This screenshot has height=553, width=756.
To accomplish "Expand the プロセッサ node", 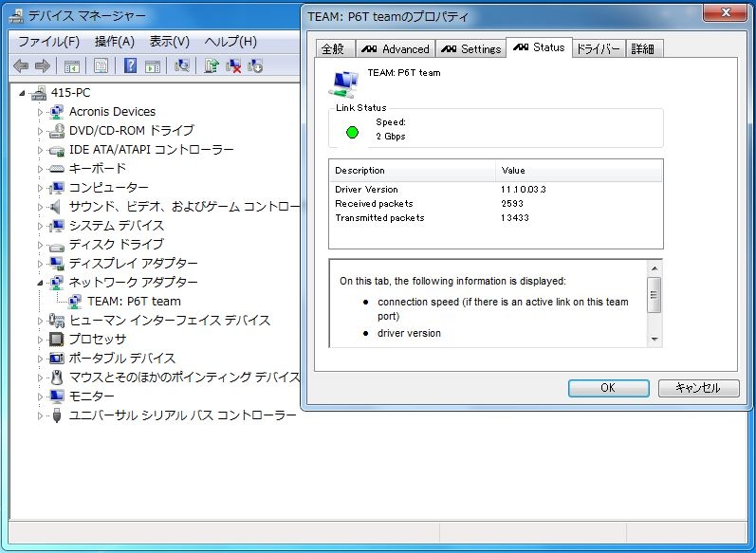I will coord(41,340).
